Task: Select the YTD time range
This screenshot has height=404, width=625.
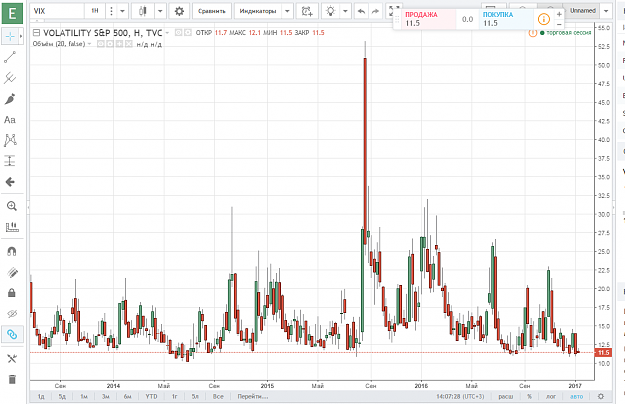Action: point(151,396)
